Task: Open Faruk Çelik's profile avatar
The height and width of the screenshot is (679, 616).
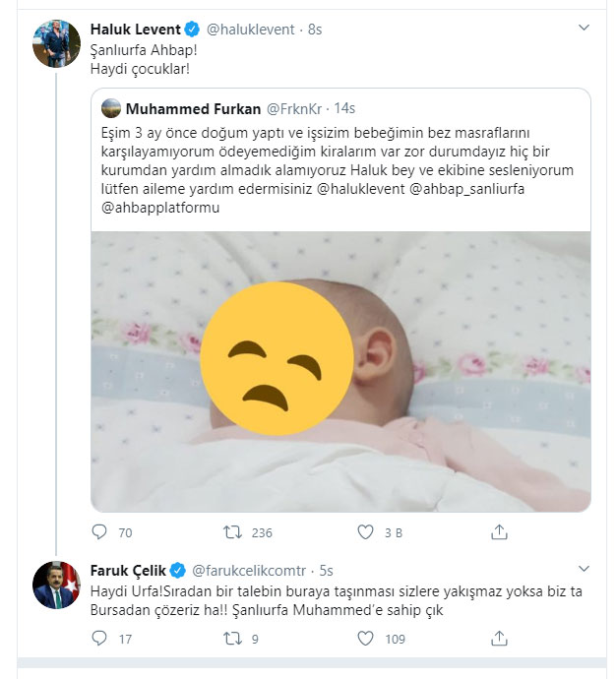Action: [57, 584]
